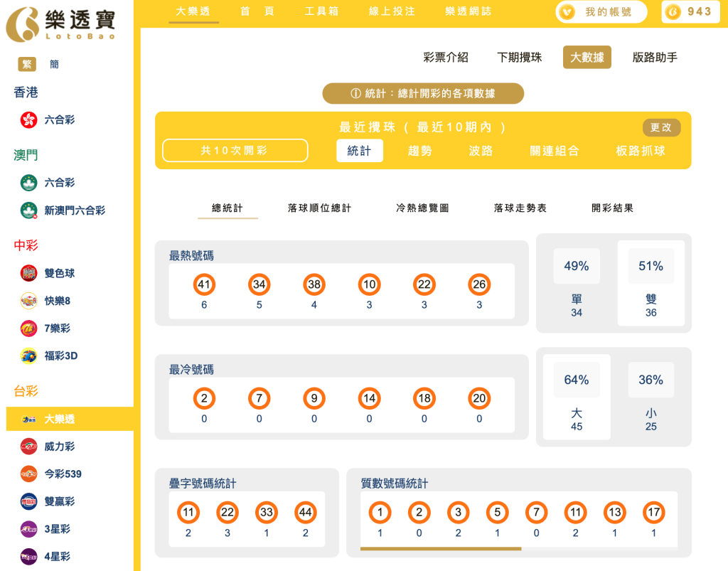
Task: Open 快樂8 from the 中彩 section
Action: [28, 301]
